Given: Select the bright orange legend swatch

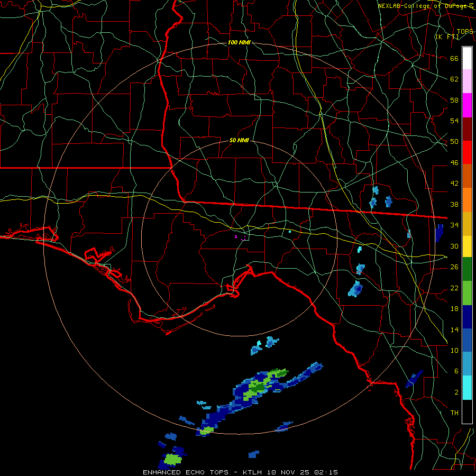Looking at the screenshot, I should [467, 200].
